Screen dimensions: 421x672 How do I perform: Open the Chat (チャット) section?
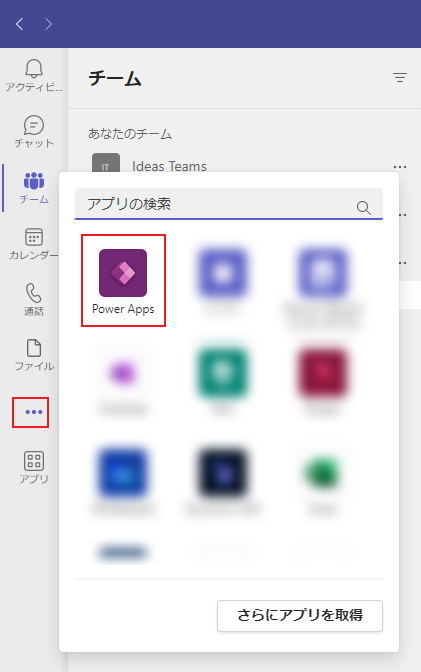point(34,132)
